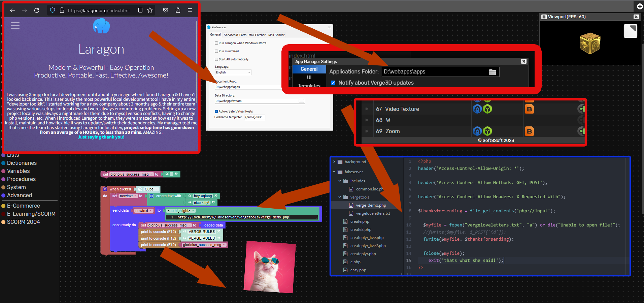Open the browser application menu
The image size is (644, 303).
[x=190, y=10]
